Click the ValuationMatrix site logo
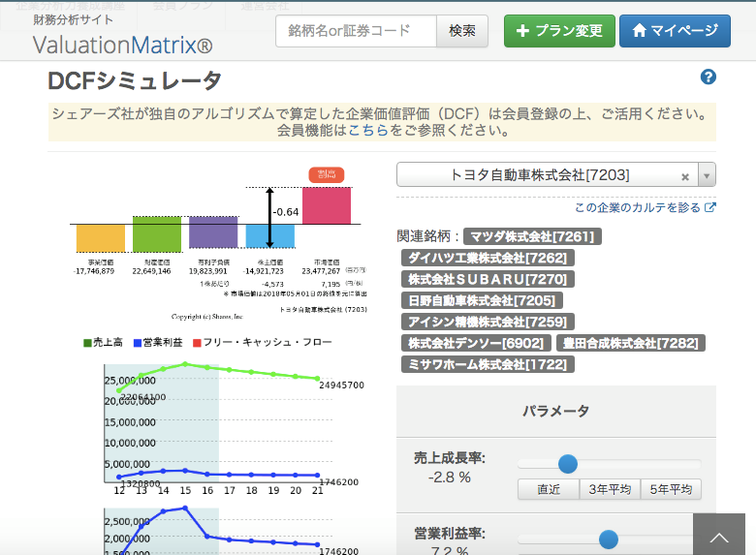 [x=122, y=45]
